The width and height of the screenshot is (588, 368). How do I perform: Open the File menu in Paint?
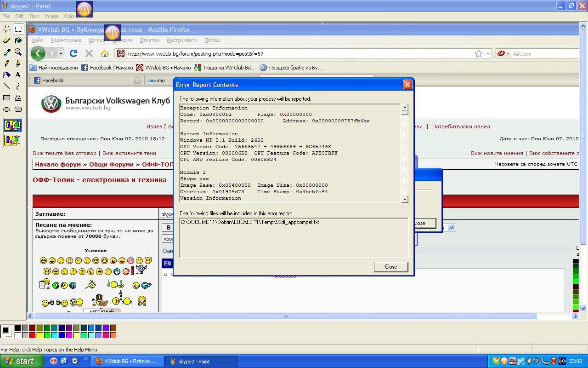tap(6, 16)
